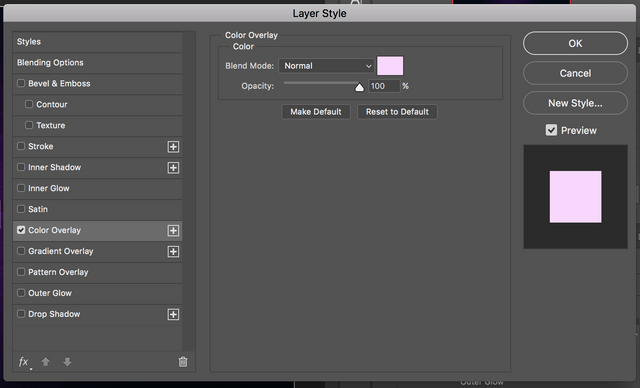
Task: Open the fx add-effect menu
Action: click(x=24, y=362)
